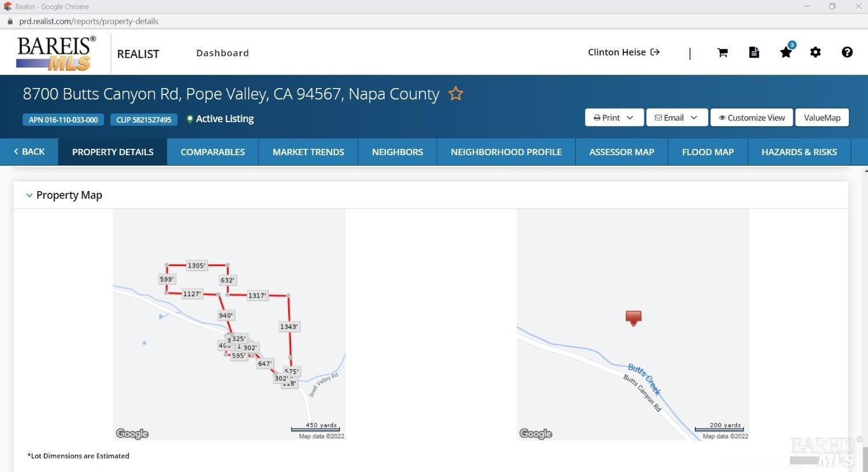
Task: Switch to the Comparables tab
Action: [x=212, y=152]
